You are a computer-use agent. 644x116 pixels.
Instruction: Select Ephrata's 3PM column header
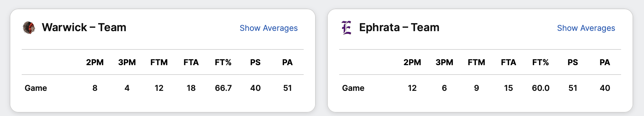click(x=444, y=62)
